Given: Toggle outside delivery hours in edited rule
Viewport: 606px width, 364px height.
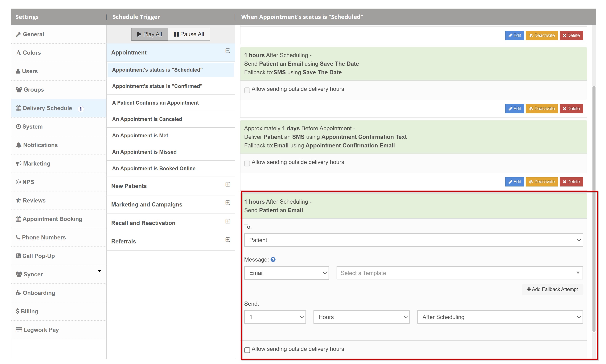Looking at the screenshot, I should pos(247,350).
